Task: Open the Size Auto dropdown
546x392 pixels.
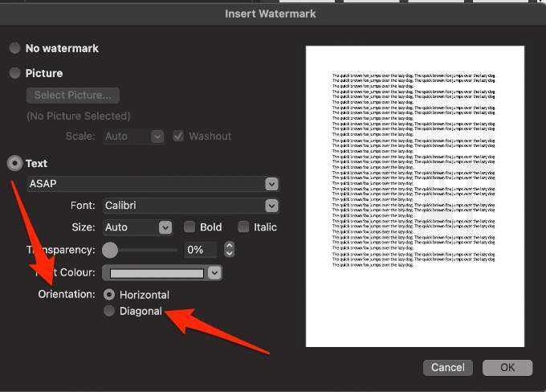Action: [165, 227]
